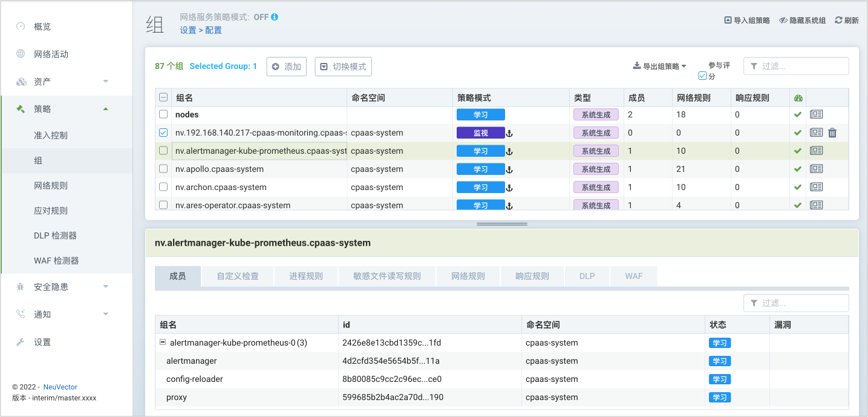Collapse the alertmanager-kube-prometheus-0 tree row
The width and height of the screenshot is (868, 417).
[x=163, y=343]
